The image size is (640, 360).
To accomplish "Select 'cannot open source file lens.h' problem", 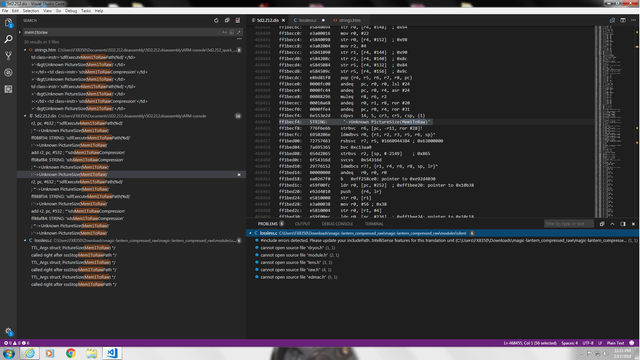I will (x=443, y=262).
